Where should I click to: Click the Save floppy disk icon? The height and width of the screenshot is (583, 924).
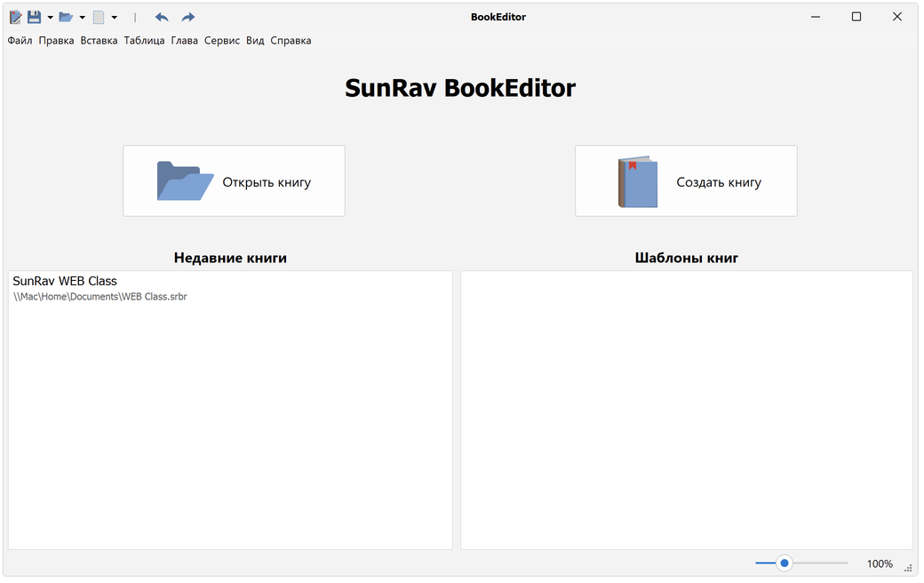(34, 17)
